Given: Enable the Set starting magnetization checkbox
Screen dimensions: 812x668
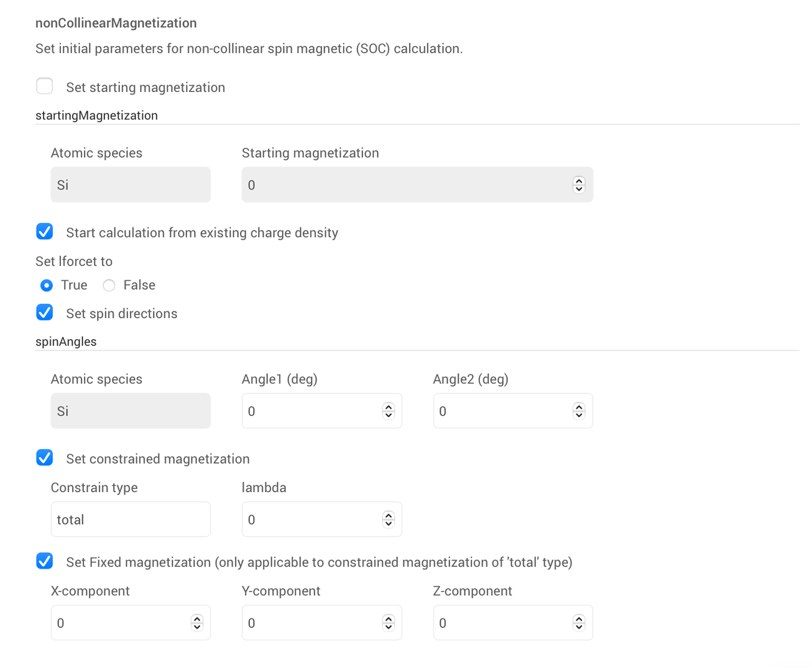Looking at the screenshot, I should 45,86.
